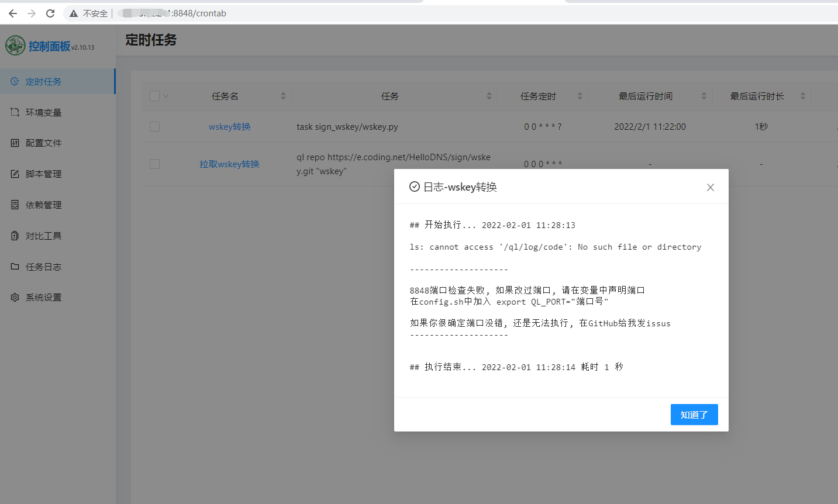The image size is (838, 504).
Task: Select the 对比工具 sidebar icon
Action: click(x=15, y=236)
